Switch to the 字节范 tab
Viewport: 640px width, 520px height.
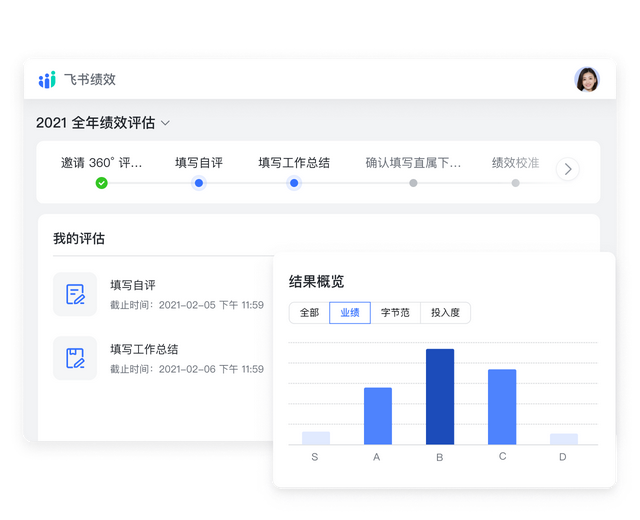tap(395, 313)
